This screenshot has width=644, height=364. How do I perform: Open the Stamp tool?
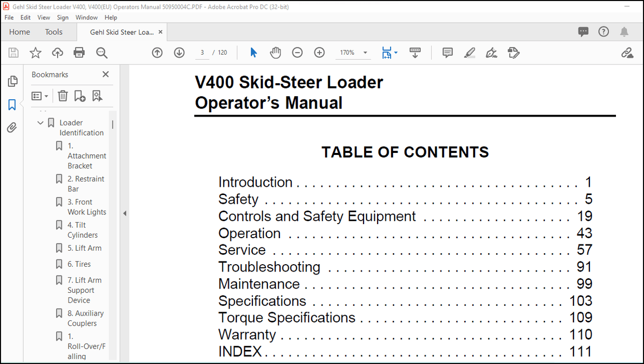[513, 53]
